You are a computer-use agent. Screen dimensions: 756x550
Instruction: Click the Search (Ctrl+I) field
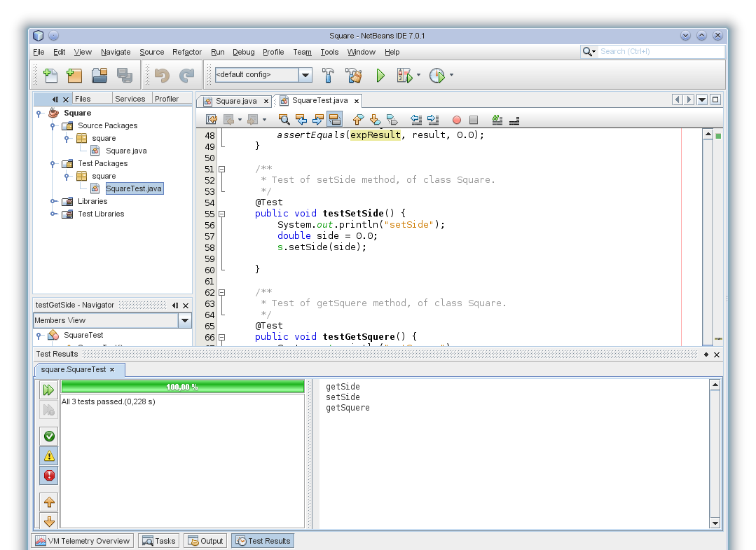pyautogui.click(x=661, y=52)
